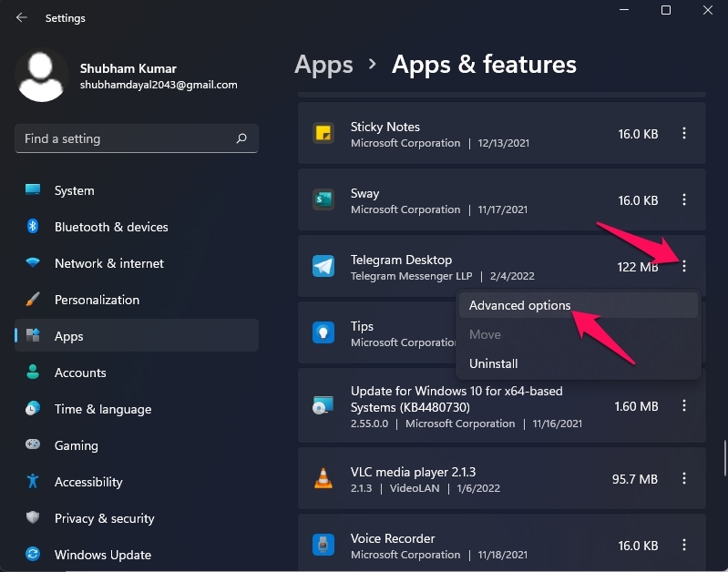
Task: Click the System monitor icon
Action: click(x=33, y=189)
